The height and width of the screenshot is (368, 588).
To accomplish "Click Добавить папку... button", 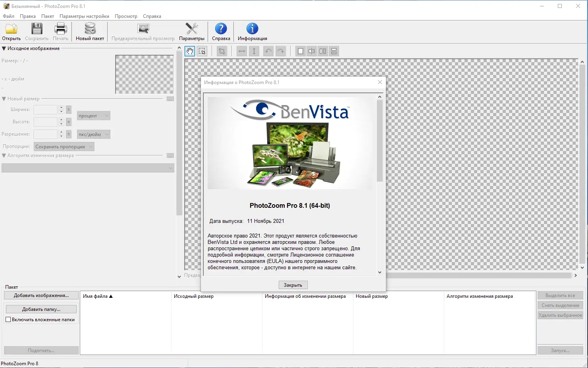I will 41,309.
